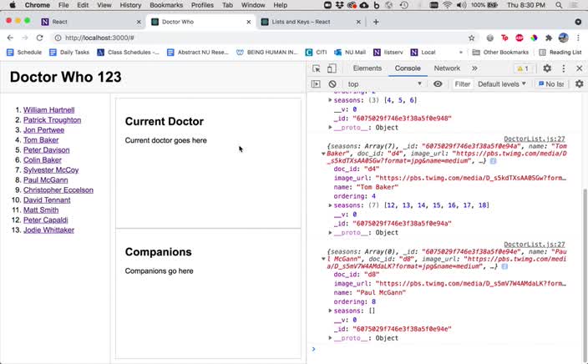Click the live expression eye icon
Viewport: 588px width, 364px height.
(x=438, y=84)
